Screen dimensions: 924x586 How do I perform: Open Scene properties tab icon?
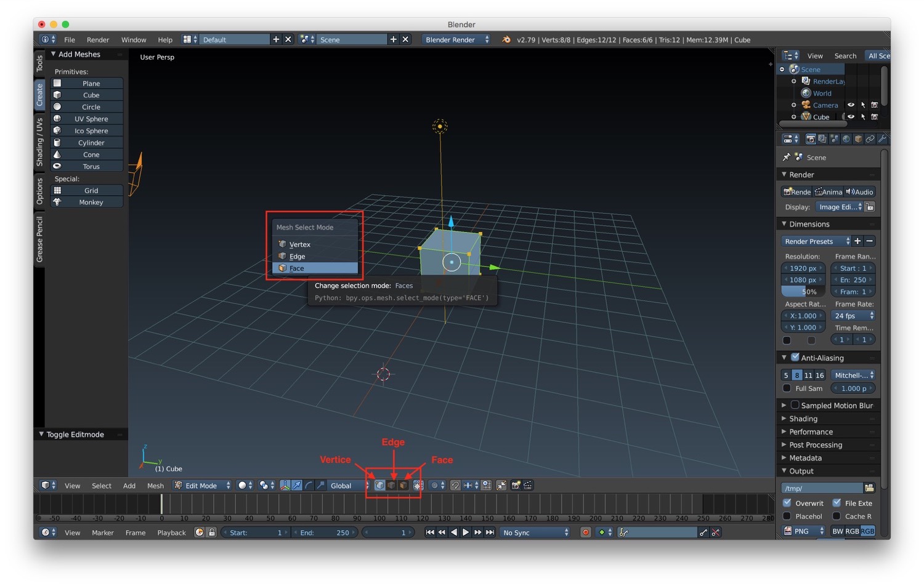point(834,139)
